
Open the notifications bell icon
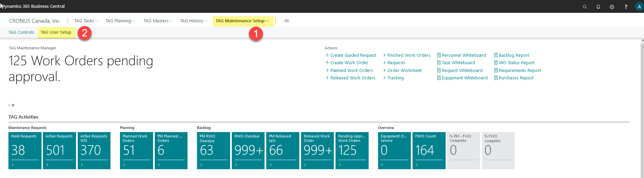[x=598, y=7]
